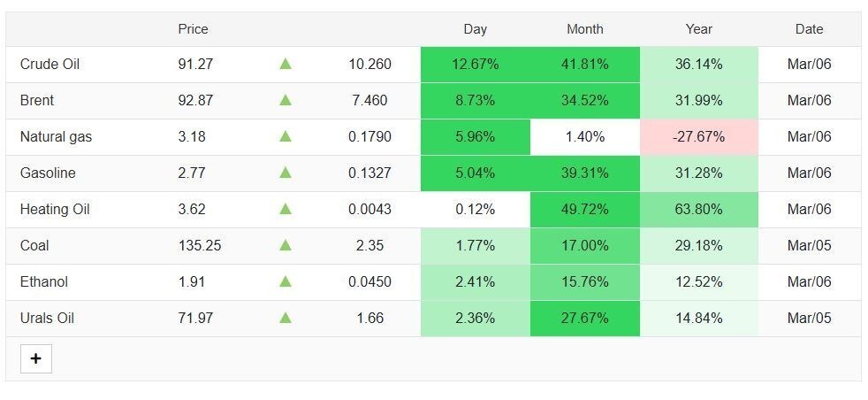Screen dimensions: 868x400
Task: Click the Date column header
Action: pos(809,29)
